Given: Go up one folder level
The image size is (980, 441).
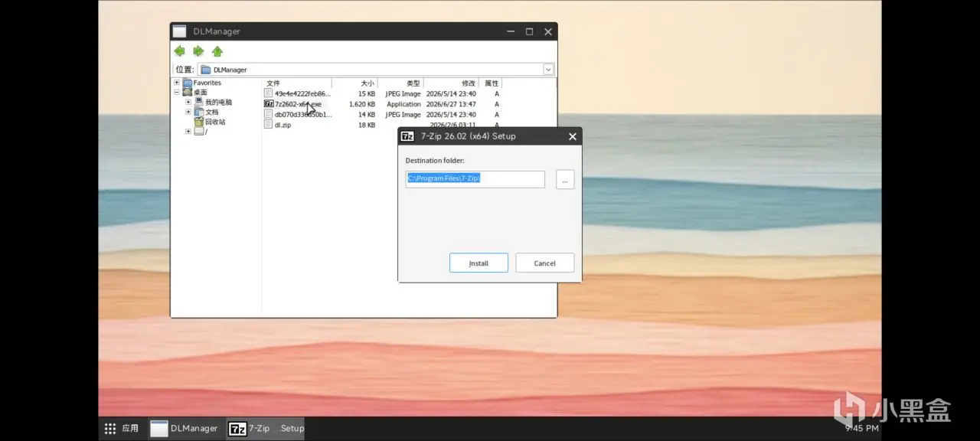Looking at the screenshot, I should pyautogui.click(x=217, y=51).
